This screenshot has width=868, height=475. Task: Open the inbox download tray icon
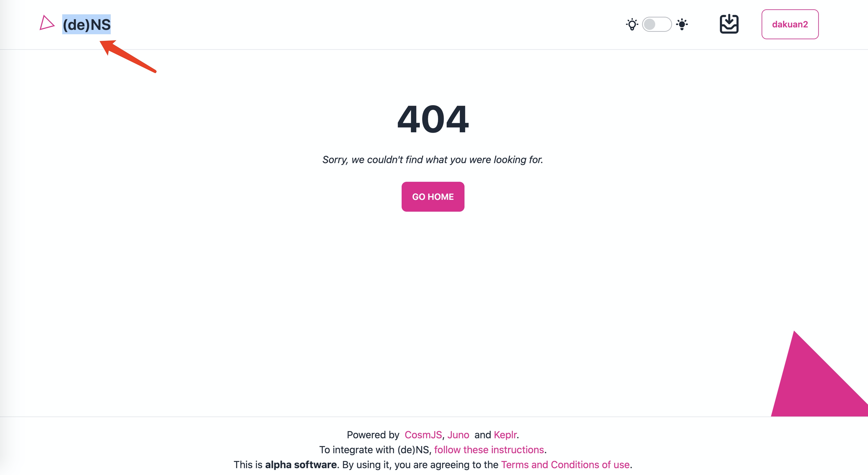[729, 24]
